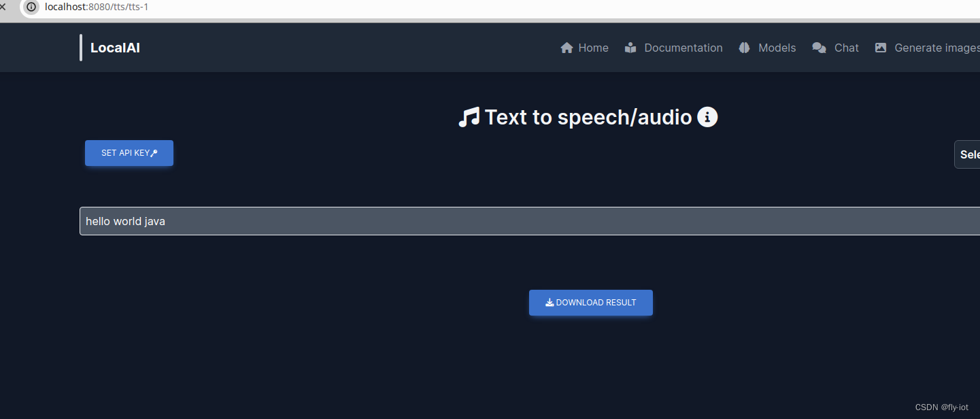
Task: Click the music note icon in the heading
Action: pyautogui.click(x=469, y=117)
